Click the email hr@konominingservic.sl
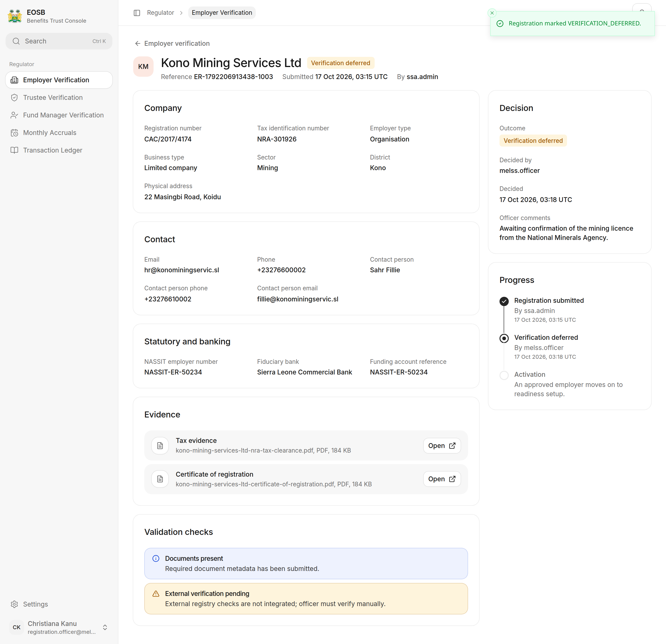Screen dimensions: 666x644 click(x=182, y=270)
